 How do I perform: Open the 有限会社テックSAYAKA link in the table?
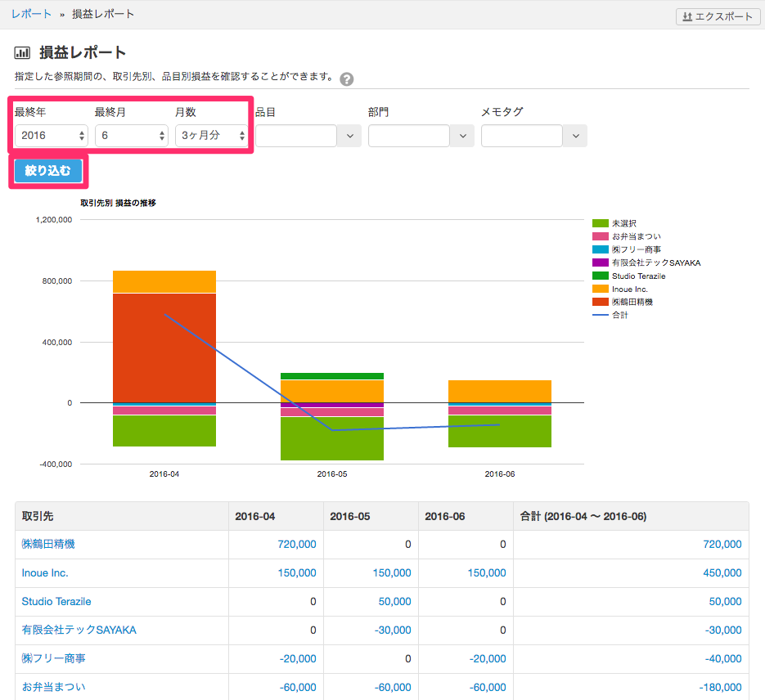pyautogui.click(x=79, y=630)
